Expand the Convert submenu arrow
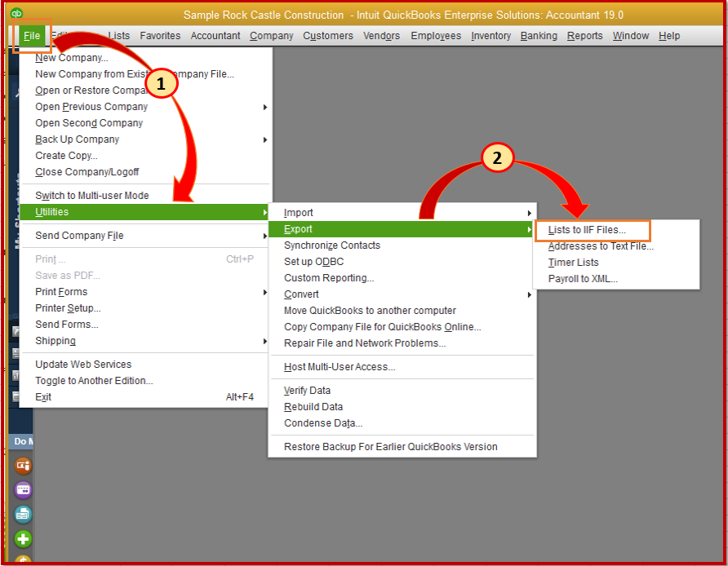Screen dimensions: 728x566 tap(530, 295)
